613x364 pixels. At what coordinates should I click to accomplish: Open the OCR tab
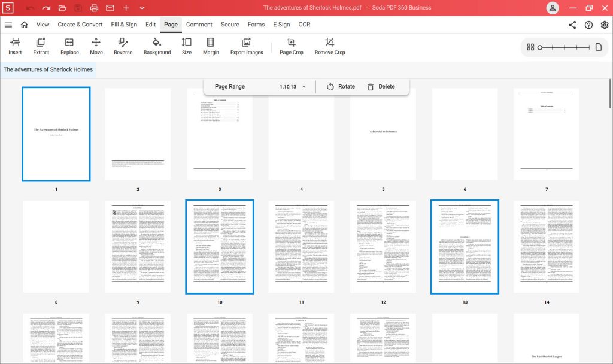click(304, 25)
